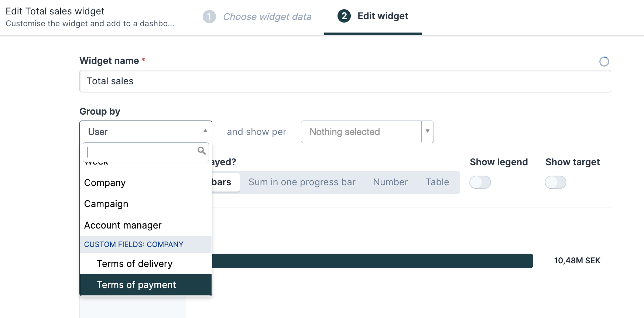Choose Company in Group by list
Viewport: 644px width, 318px height.
pos(146,183)
